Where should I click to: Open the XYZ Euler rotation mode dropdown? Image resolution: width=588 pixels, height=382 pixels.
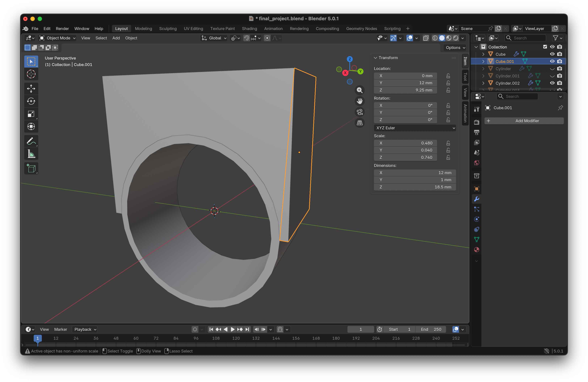click(415, 128)
